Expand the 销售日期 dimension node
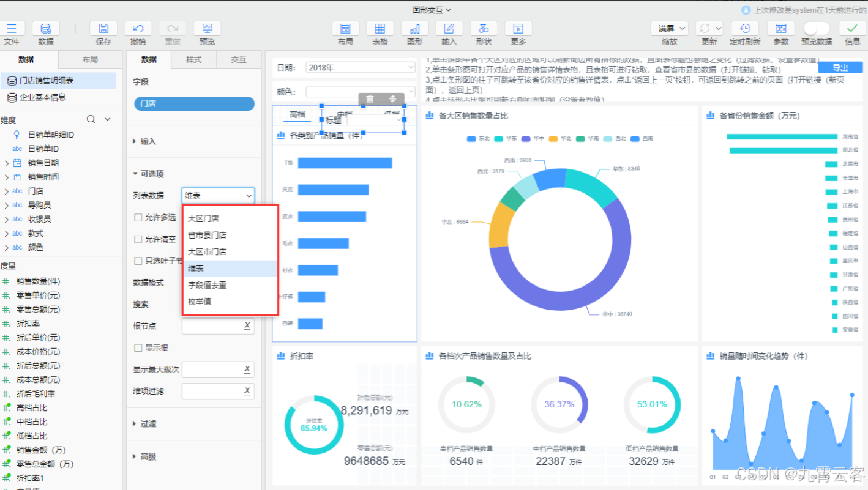The height and width of the screenshot is (490, 868). (6, 163)
